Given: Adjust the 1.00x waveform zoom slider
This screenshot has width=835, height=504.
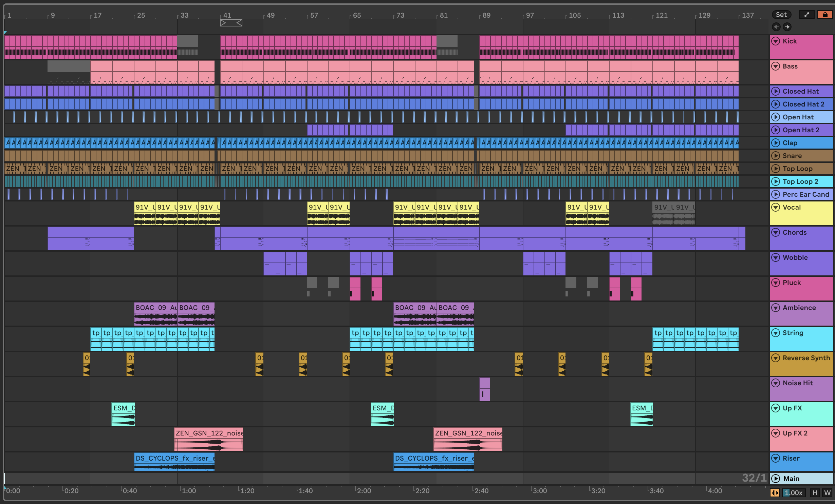Looking at the screenshot, I should pyautogui.click(x=793, y=493).
